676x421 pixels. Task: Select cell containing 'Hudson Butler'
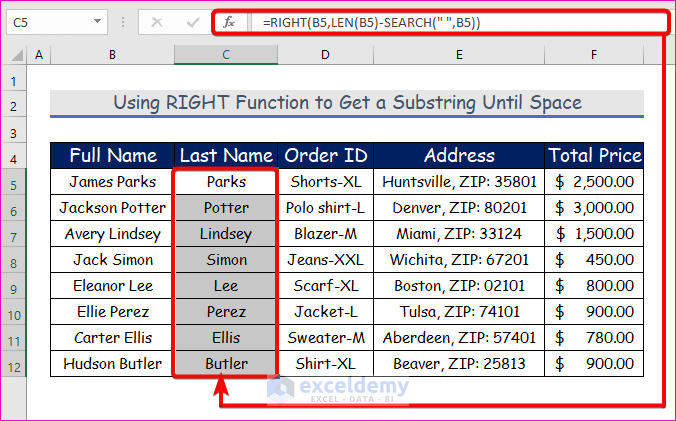113,364
